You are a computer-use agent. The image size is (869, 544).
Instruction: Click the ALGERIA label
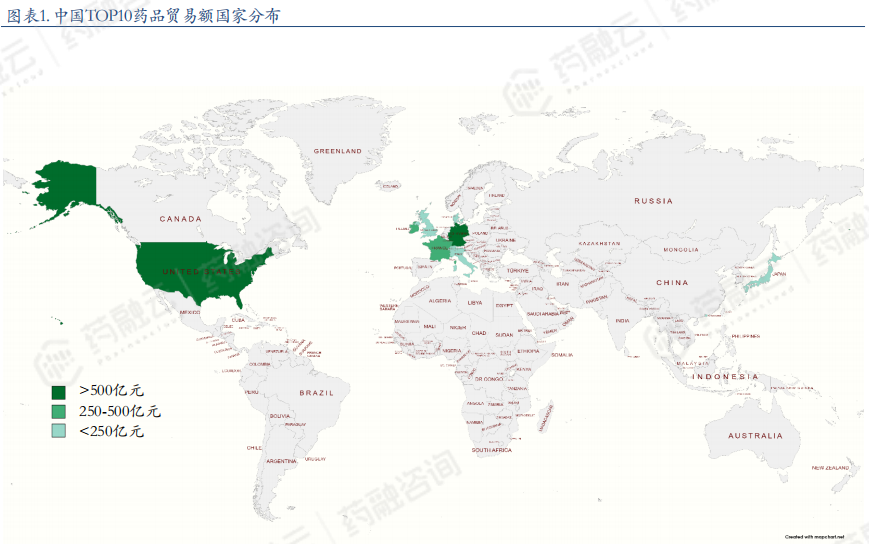click(440, 301)
